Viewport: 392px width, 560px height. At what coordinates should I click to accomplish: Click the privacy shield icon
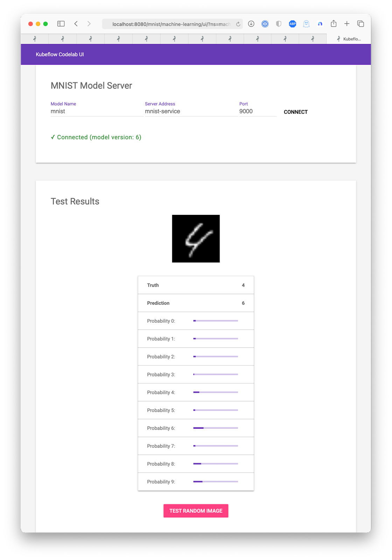[279, 24]
